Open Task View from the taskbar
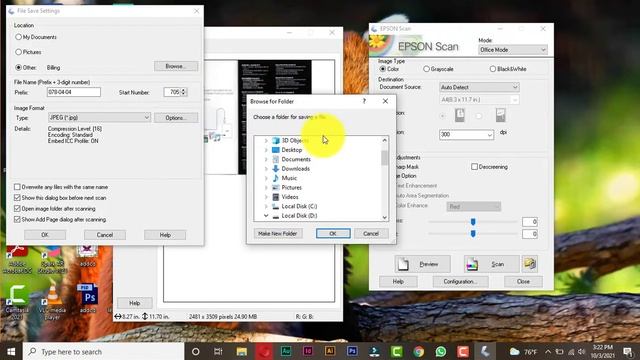Image resolution: width=640 pixels, height=360 pixels. tap(218, 351)
